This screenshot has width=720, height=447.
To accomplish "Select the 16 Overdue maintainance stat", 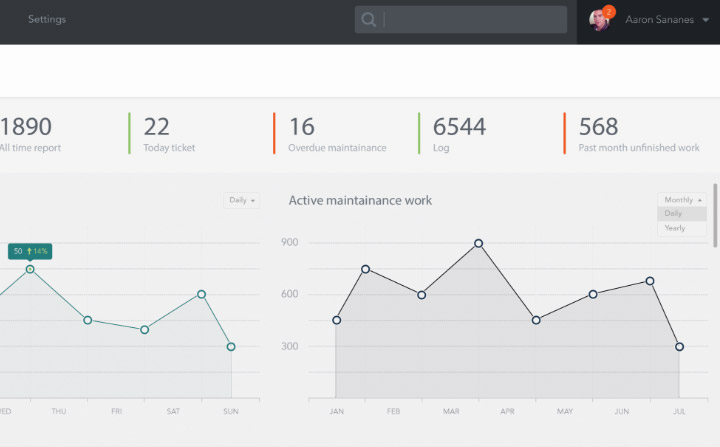I will coord(337,134).
